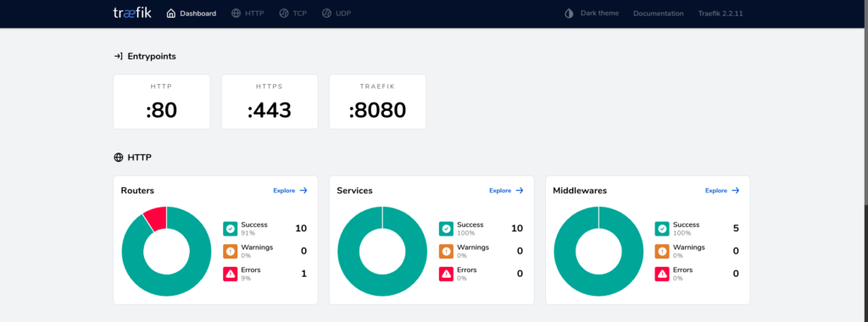Click the Entrypoints section heading

coord(152,57)
